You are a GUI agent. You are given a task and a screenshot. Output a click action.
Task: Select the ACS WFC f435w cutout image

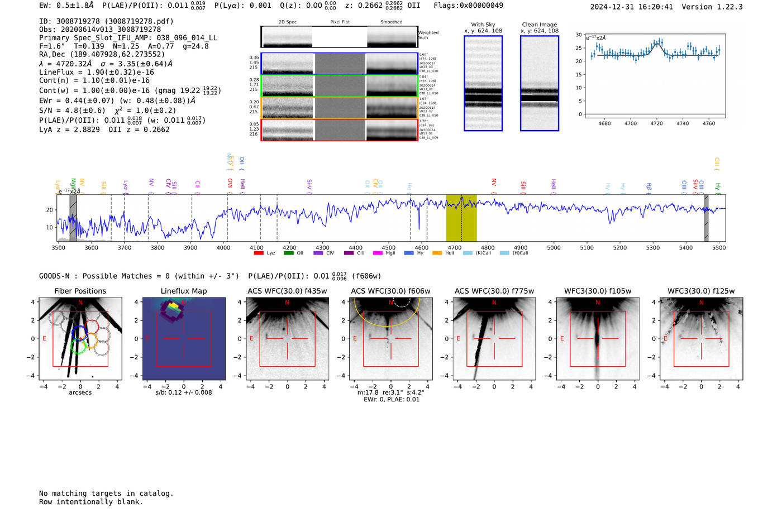coord(287,339)
